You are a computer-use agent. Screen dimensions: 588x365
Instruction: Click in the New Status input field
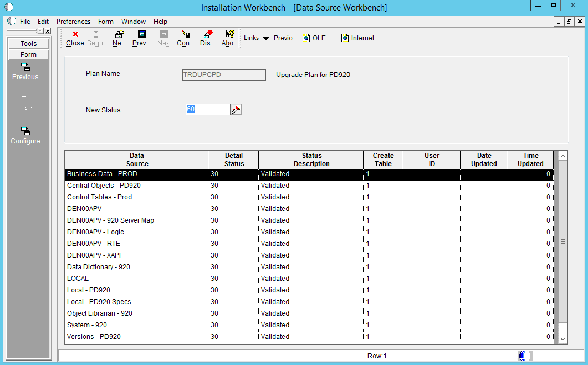click(x=208, y=110)
